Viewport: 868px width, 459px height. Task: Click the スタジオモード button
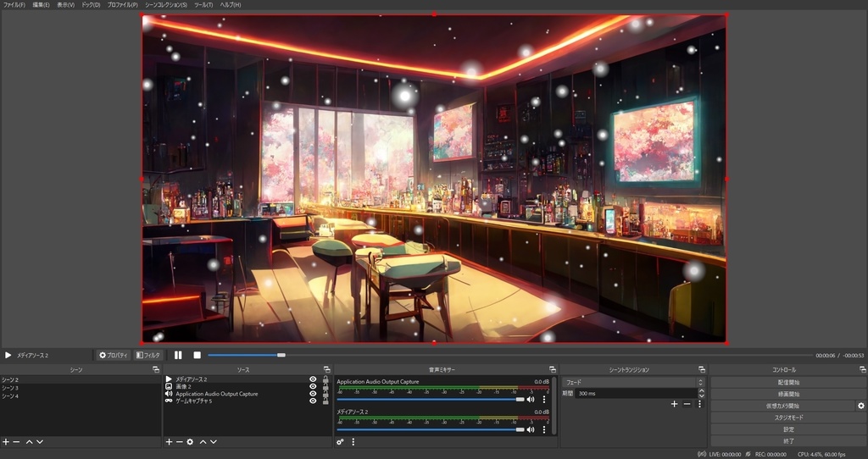click(788, 418)
